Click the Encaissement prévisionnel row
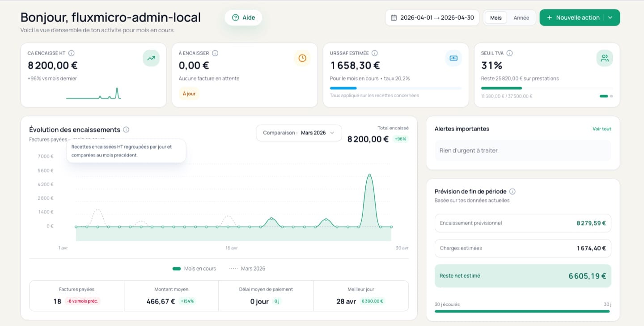Image resolution: width=644 pixels, height=326 pixels. click(523, 223)
